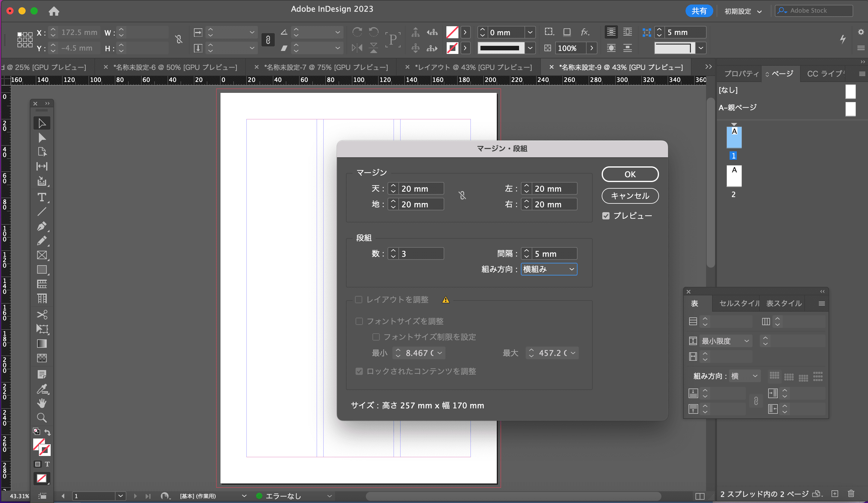Select the Pencil tool

pyautogui.click(x=42, y=241)
